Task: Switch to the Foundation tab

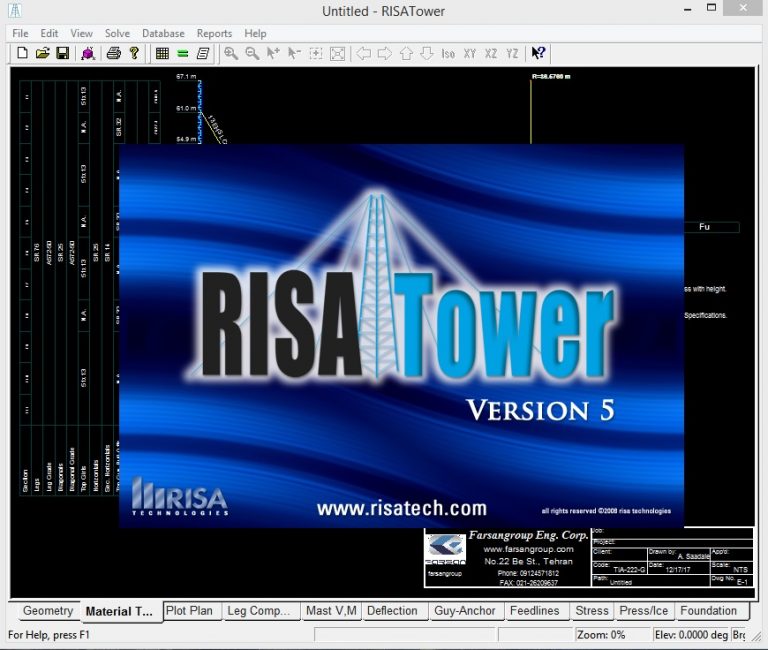Action: 708,611
